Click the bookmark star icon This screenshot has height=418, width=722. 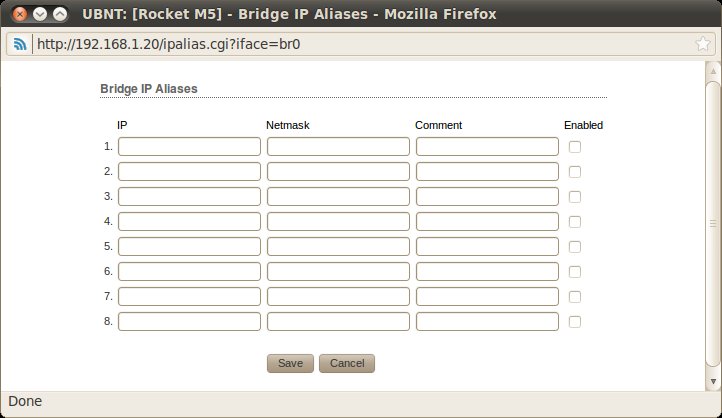click(x=704, y=45)
